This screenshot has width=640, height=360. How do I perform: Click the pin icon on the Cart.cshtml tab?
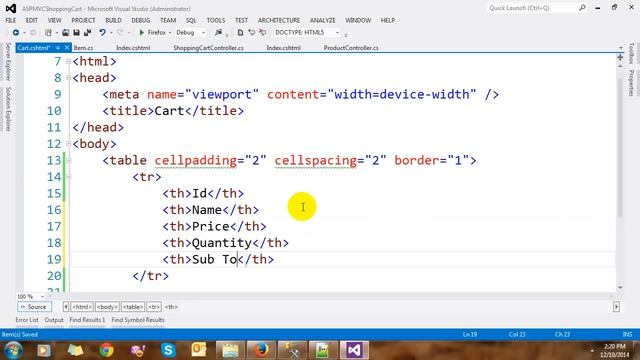pos(58,48)
